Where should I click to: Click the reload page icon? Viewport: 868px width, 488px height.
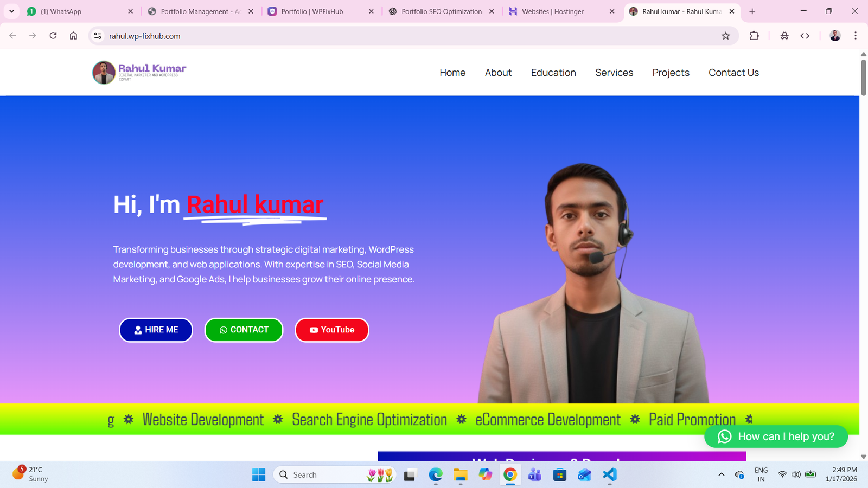tap(53, 36)
